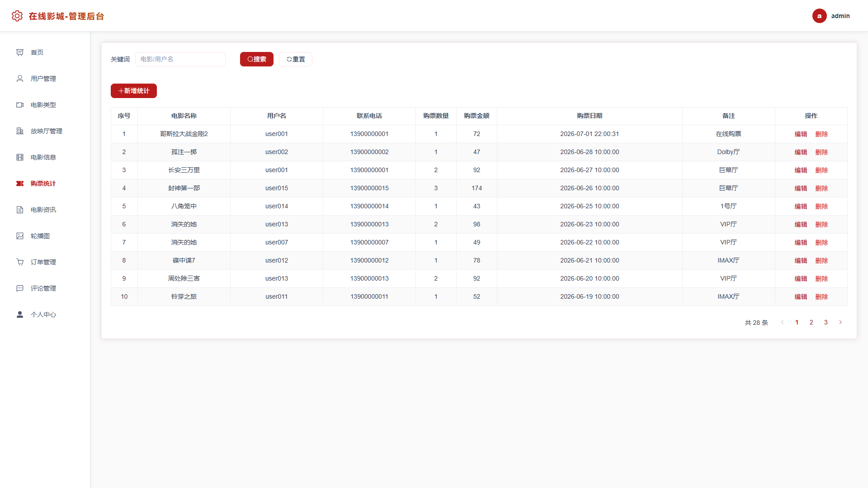Click the 电影资讯 document icon
Image resolution: width=868 pixels, height=488 pixels.
tap(20, 210)
